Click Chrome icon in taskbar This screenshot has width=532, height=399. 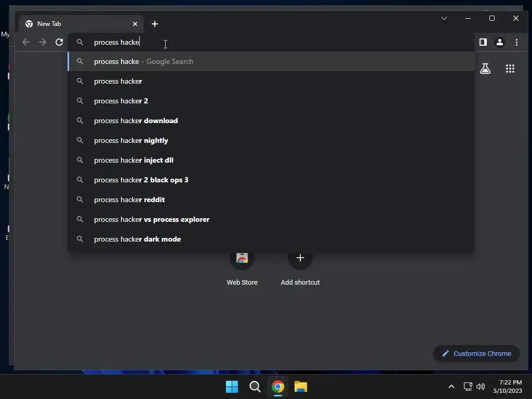[x=277, y=387]
